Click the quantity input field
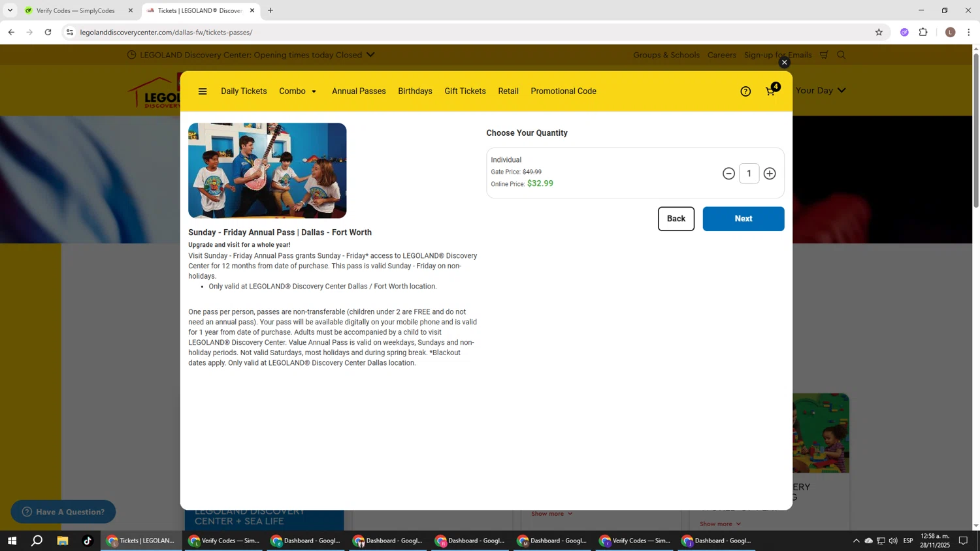 [x=749, y=174]
